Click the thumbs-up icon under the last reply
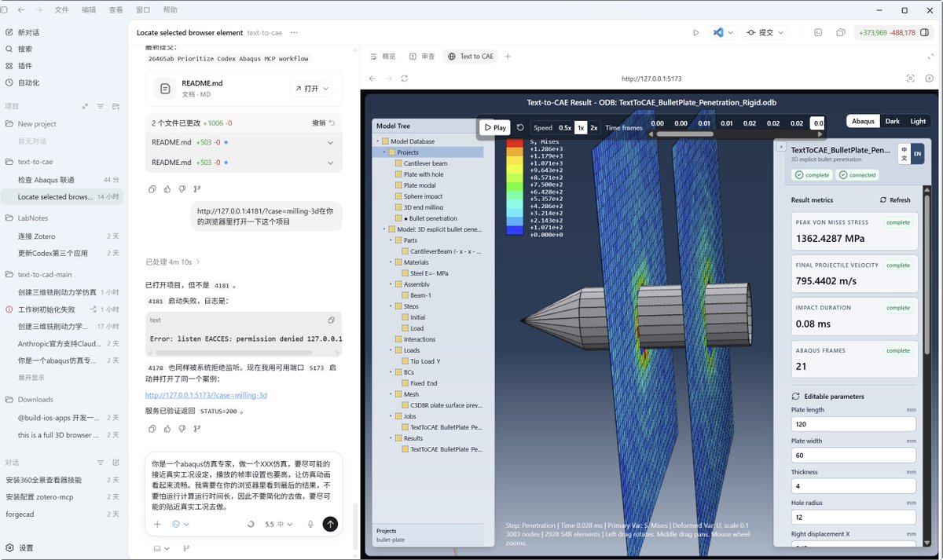 [x=167, y=429]
